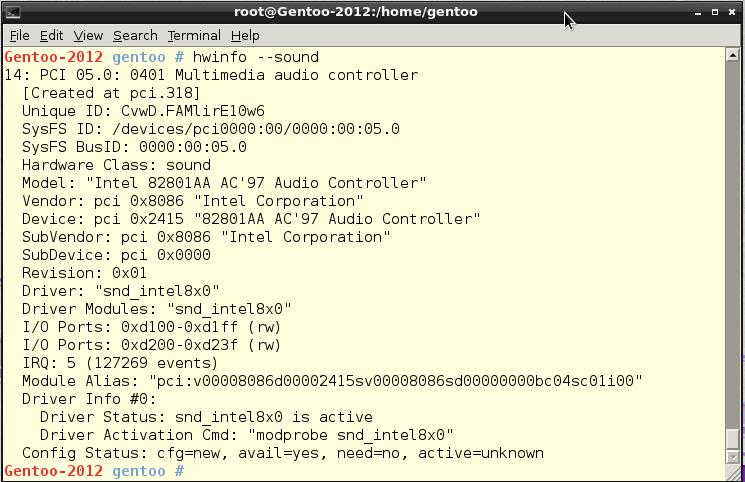Open the Search menu

(x=135, y=36)
